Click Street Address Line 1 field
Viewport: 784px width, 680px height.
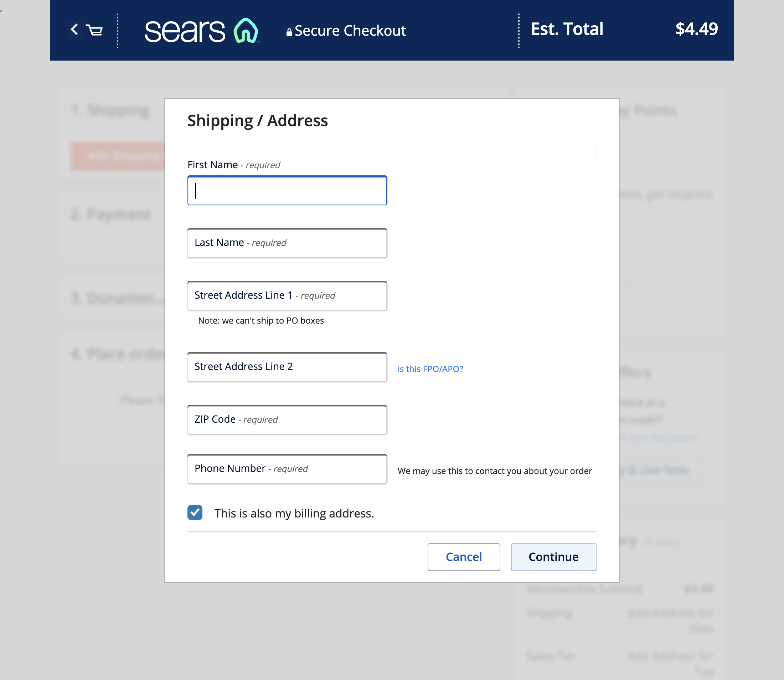[287, 295]
